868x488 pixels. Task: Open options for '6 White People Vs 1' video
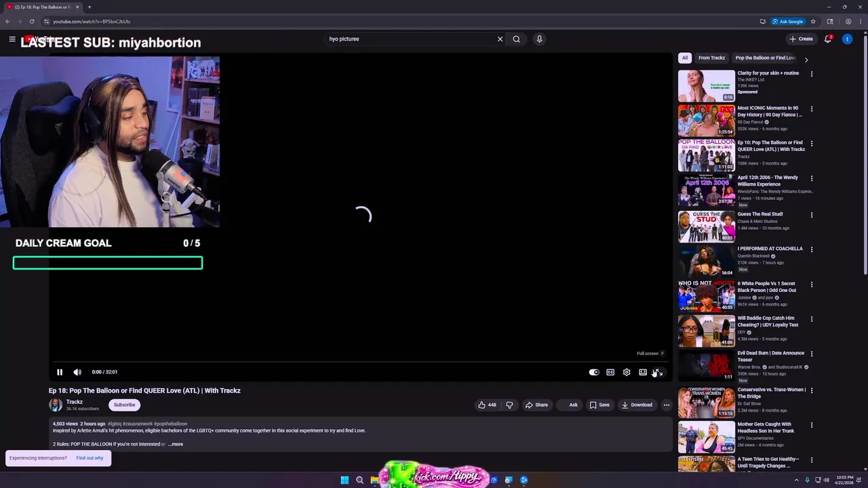[x=812, y=284]
